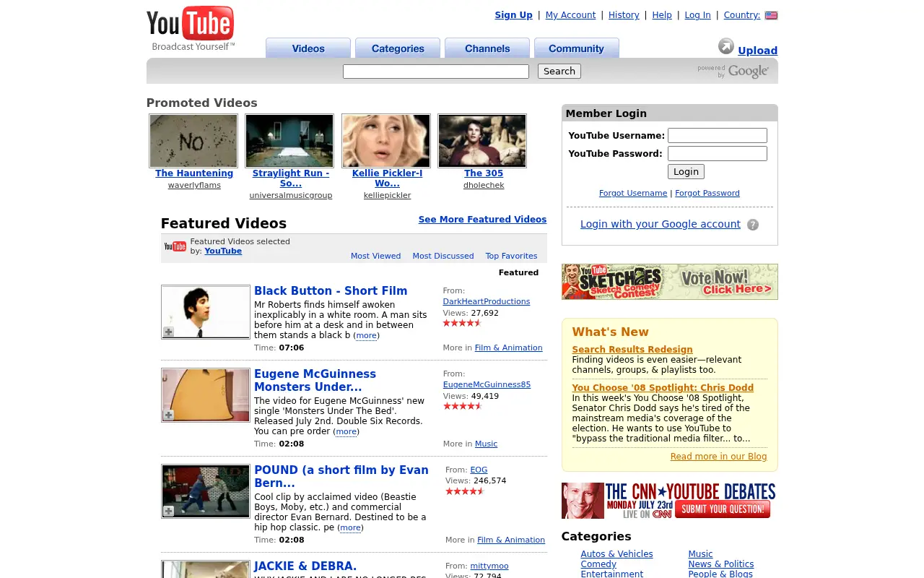Click Eugene McGuinness video star rating
Screen dimensions: 924x578
tap(462, 406)
